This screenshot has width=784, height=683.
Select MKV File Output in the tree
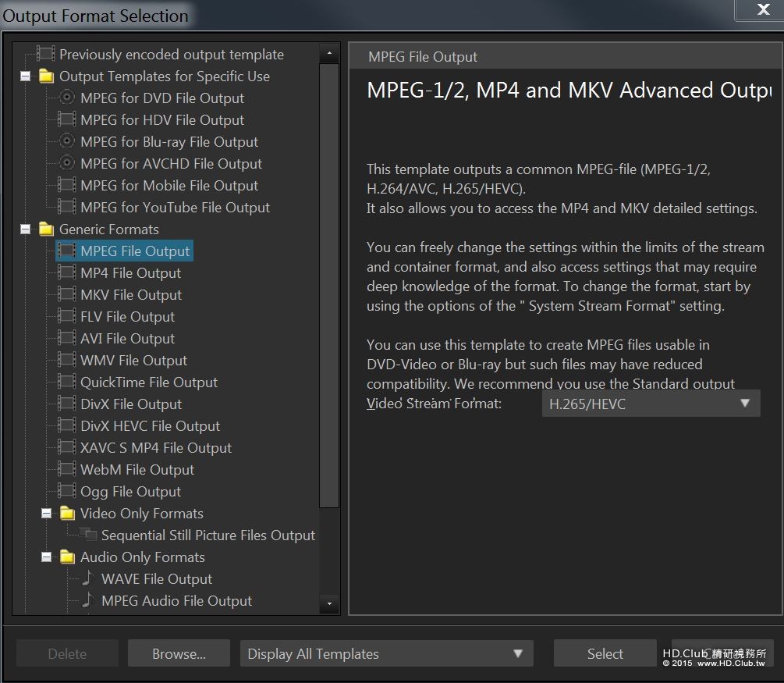[131, 295]
